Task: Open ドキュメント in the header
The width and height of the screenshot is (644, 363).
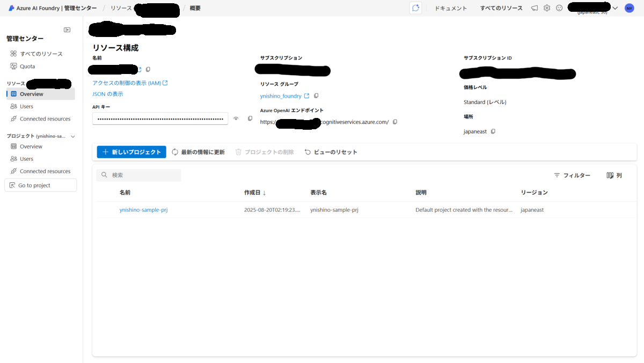Action: [451, 8]
